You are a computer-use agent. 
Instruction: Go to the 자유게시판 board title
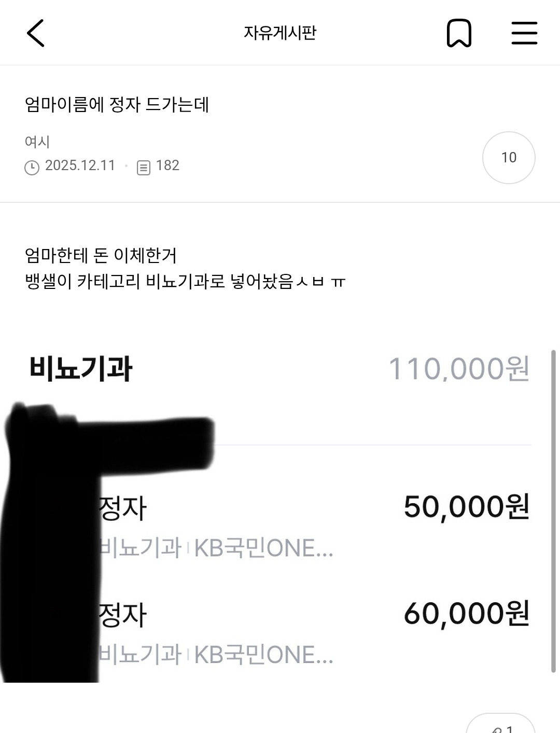pos(280,33)
